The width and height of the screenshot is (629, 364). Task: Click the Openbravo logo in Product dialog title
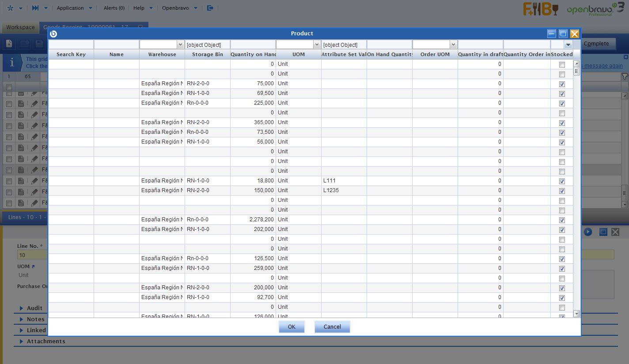(53, 34)
